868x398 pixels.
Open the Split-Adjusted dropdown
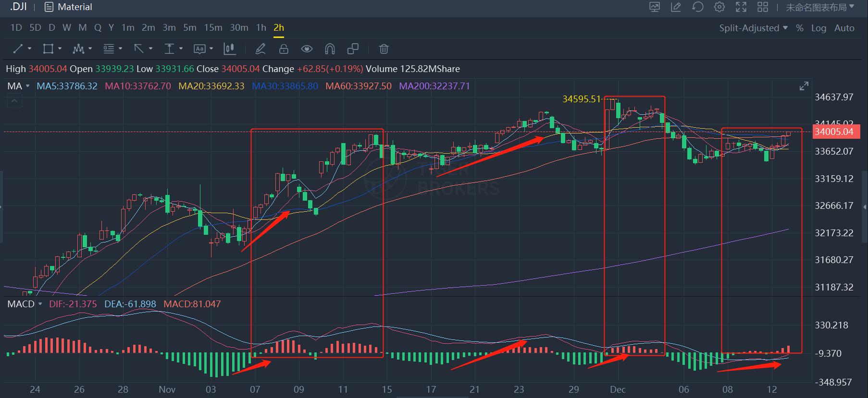tap(753, 28)
